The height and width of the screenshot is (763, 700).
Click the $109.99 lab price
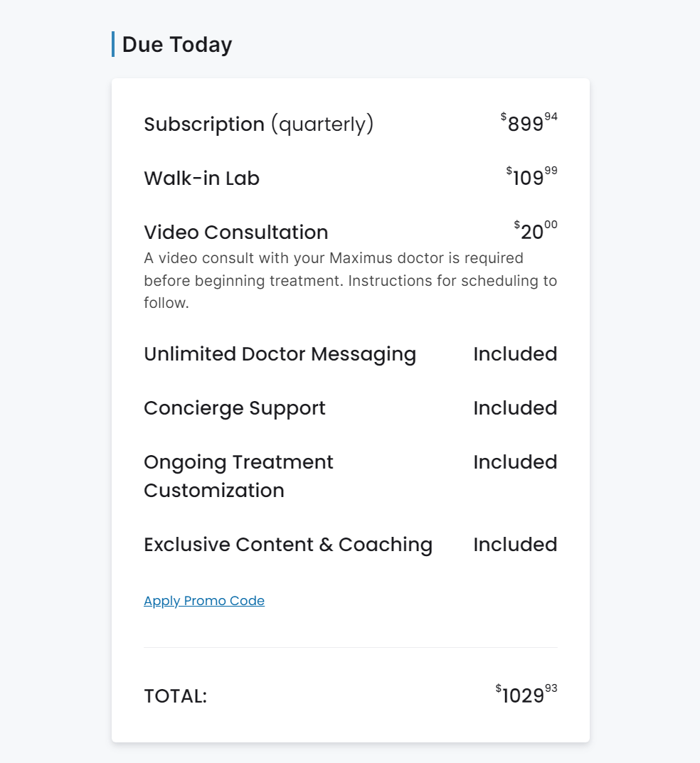pos(531,176)
